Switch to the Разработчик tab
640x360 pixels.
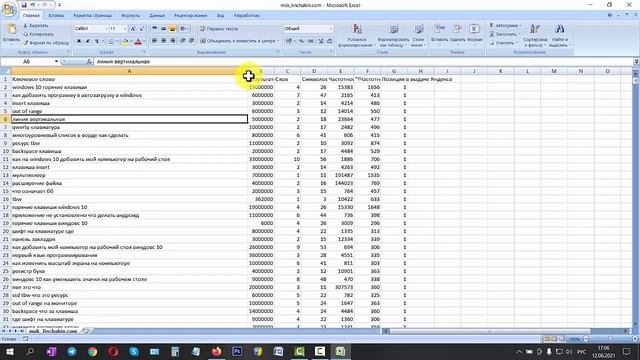(246, 16)
